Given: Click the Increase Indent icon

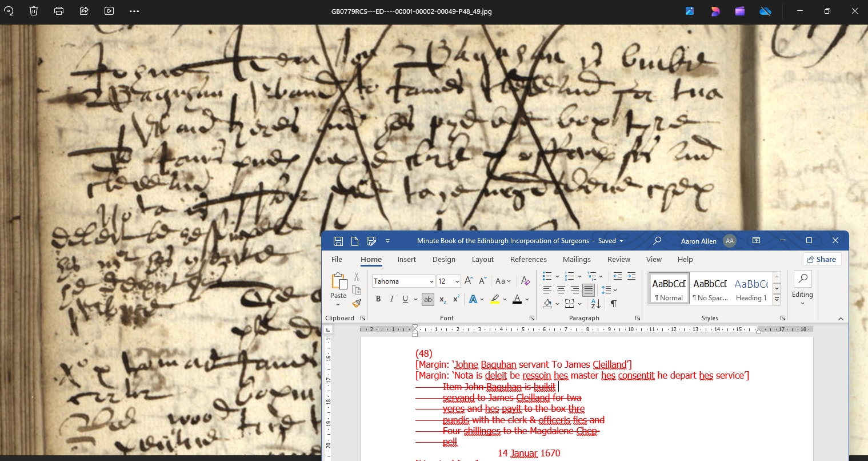Looking at the screenshot, I should [x=631, y=276].
